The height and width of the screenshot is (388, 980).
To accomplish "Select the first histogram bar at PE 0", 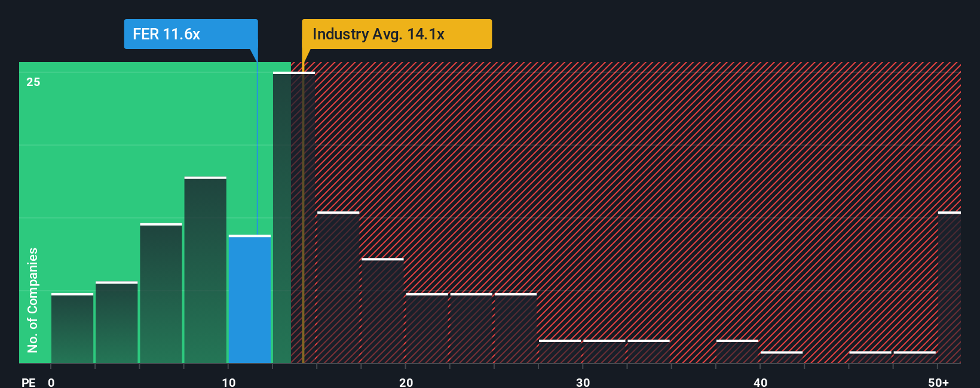I will click(x=72, y=328).
